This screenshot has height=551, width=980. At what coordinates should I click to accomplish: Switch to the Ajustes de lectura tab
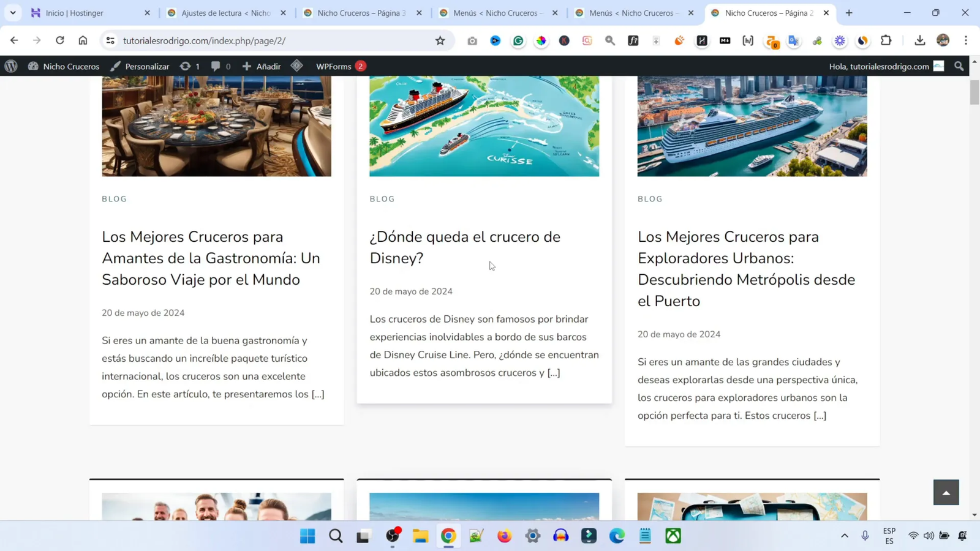(221, 12)
